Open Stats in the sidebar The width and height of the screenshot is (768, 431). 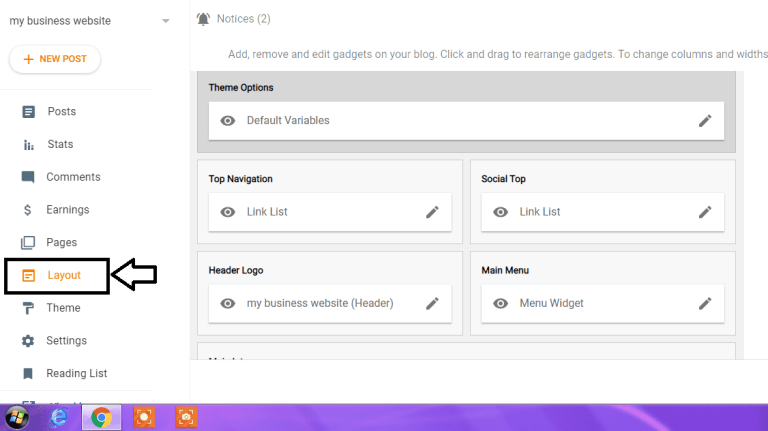(x=60, y=144)
